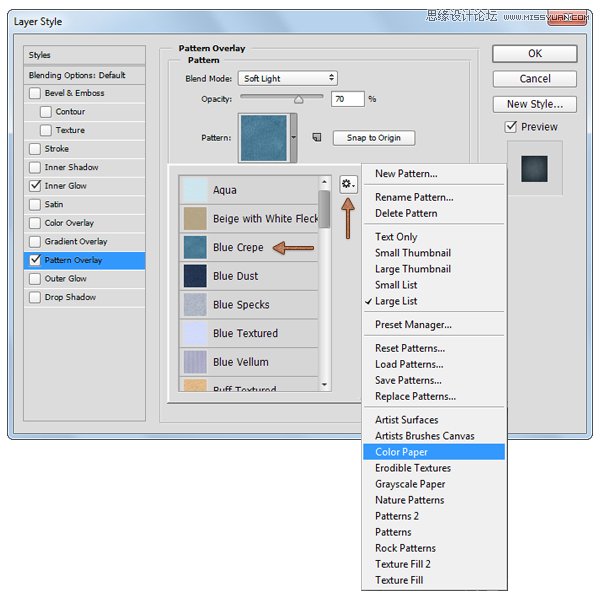Choose Color Paper from the menu
The width and height of the screenshot is (600, 600).
[401, 452]
